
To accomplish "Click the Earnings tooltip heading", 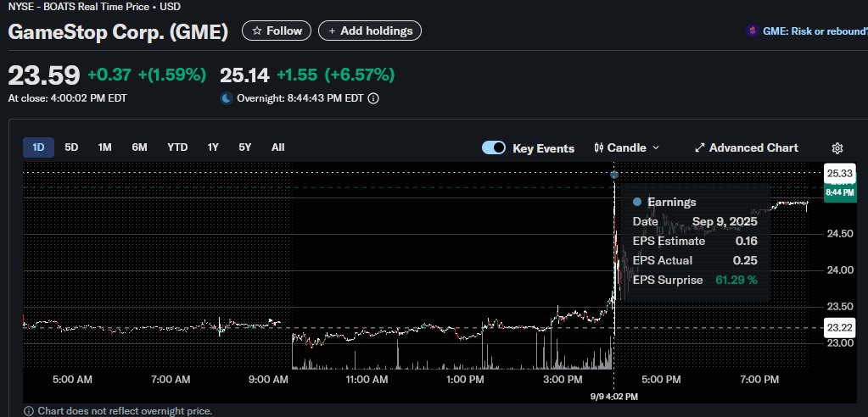I will click(671, 202).
